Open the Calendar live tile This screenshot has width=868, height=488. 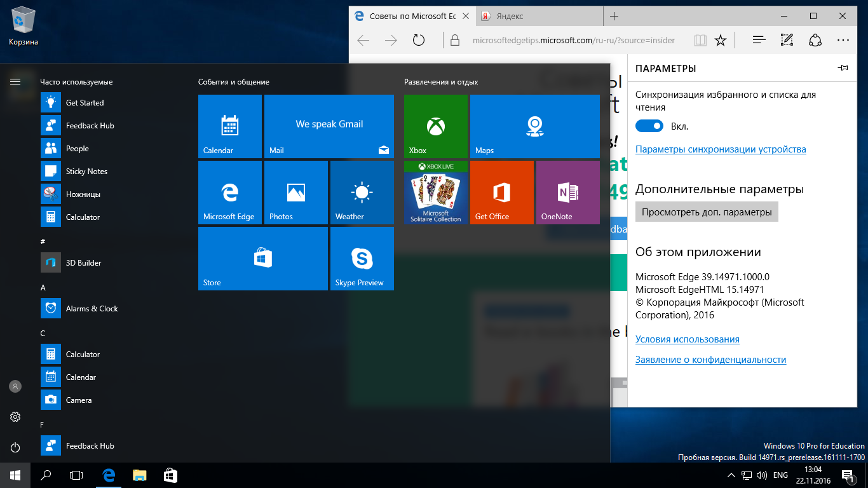(230, 126)
